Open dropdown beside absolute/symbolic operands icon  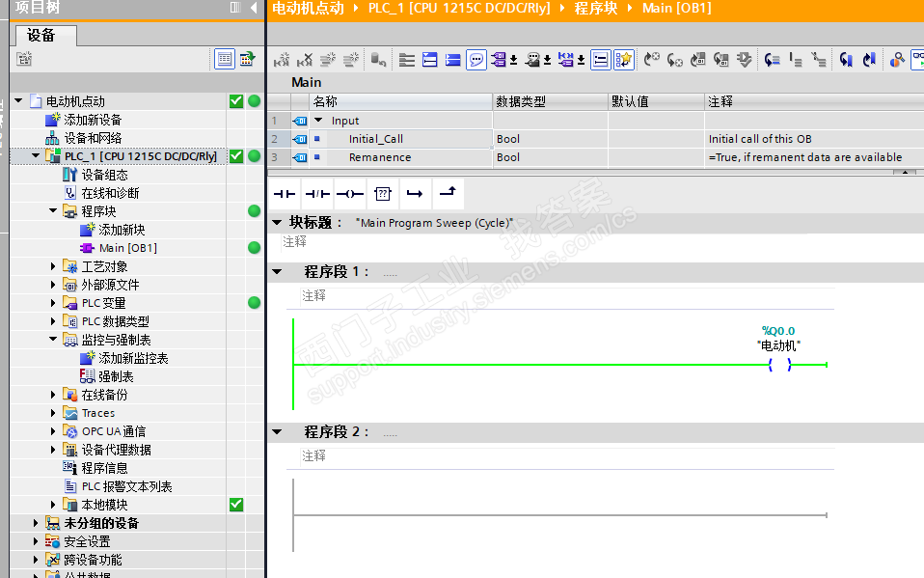coord(514,60)
